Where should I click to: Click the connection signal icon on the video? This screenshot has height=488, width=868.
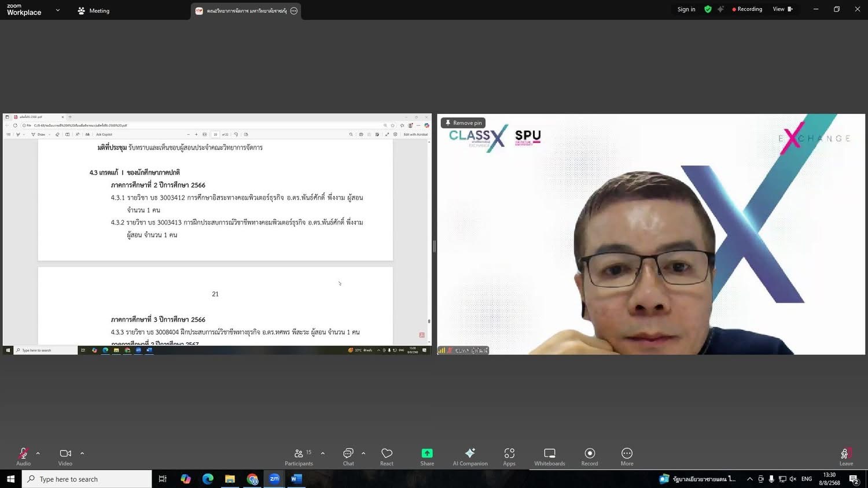tap(442, 350)
